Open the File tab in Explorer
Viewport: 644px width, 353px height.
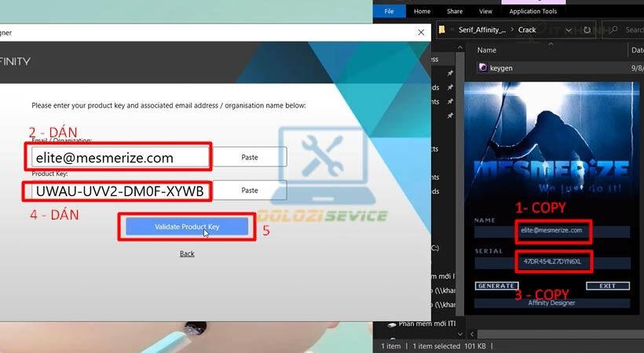tap(389, 12)
